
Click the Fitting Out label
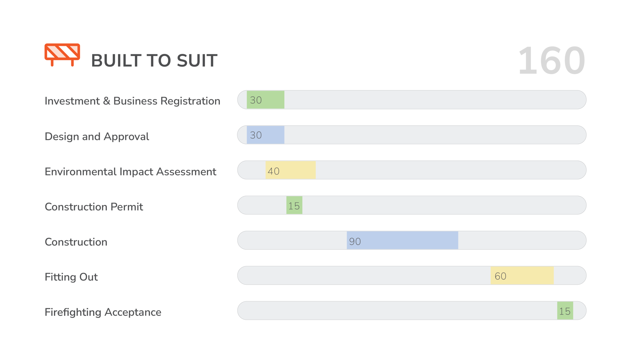pyautogui.click(x=71, y=277)
